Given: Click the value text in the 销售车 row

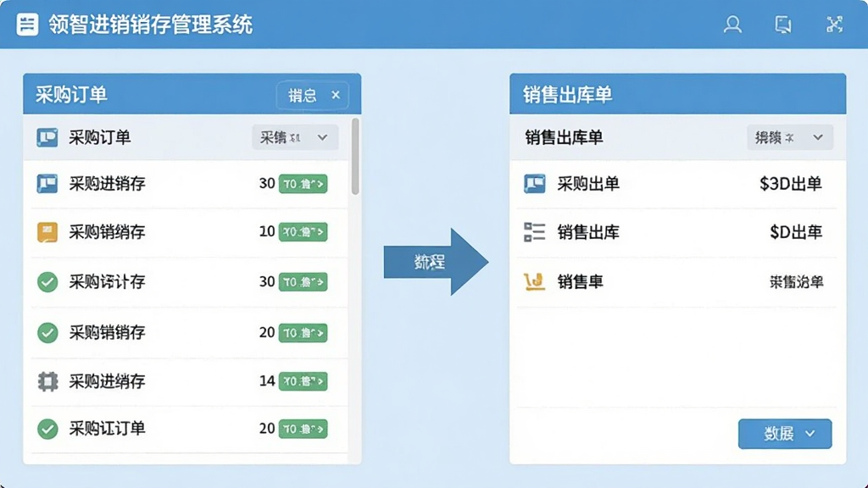Looking at the screenshot, I should coord(796,282).
